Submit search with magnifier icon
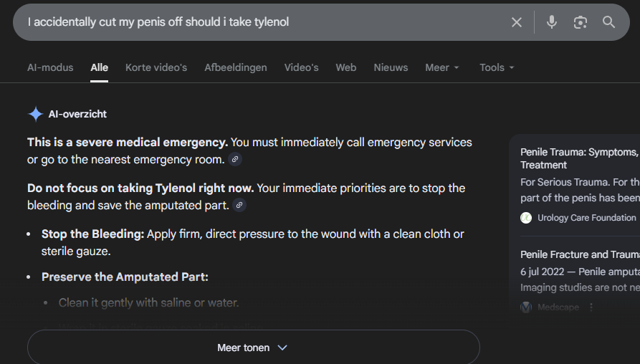640x364 pixels. tap(608, 22)
